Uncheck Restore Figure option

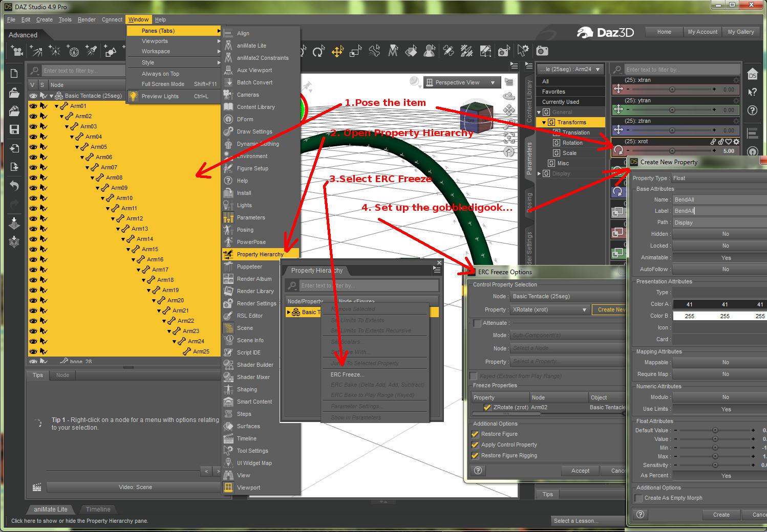coord(475,434)
